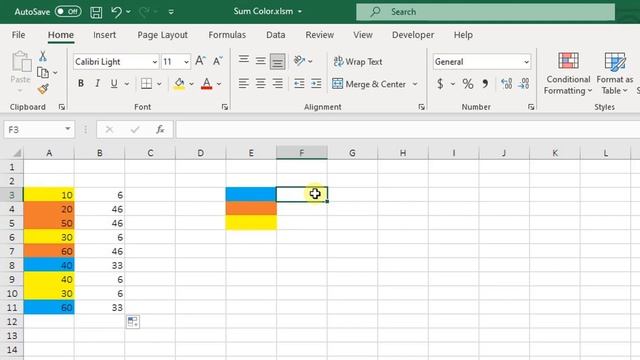Undo the last action
This screenshot has width=640, height=360.
(x=116, y=12)
